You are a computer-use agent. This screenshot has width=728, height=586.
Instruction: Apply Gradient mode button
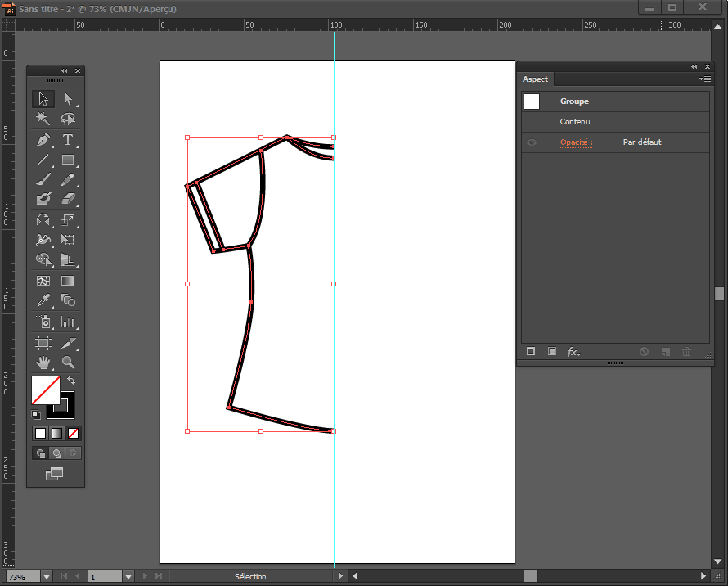56,433
